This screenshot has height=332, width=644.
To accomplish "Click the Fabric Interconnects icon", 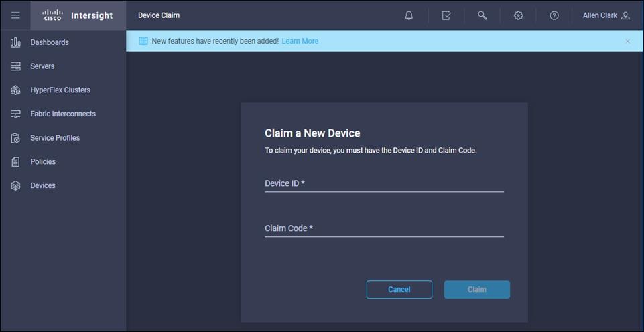I will click(x=15, y=114).
